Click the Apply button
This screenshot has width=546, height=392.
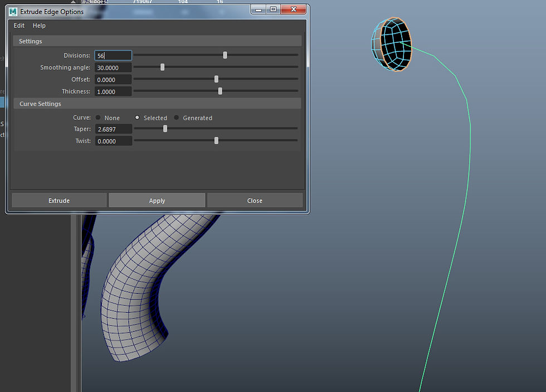pos(157,200)
